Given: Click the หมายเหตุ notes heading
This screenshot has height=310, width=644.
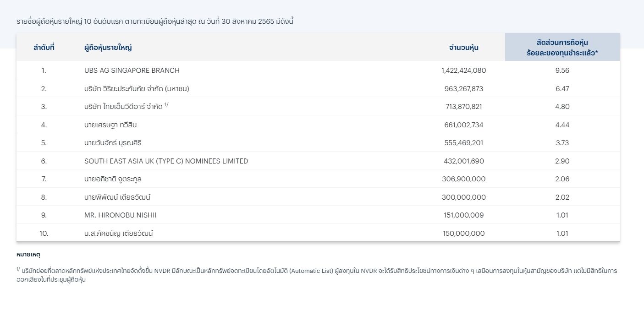Looking at the screenshot, I should tap(28, 255).
